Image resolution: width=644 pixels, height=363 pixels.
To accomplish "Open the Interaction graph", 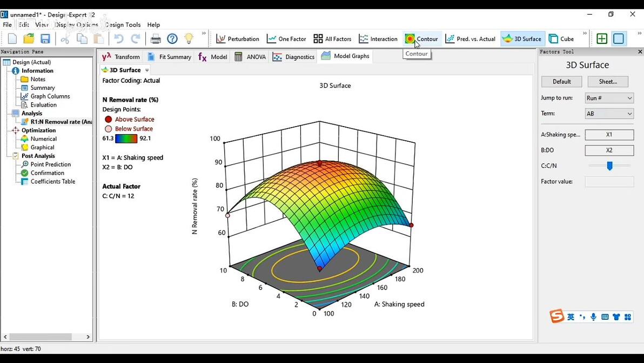I will pos(378,39).
